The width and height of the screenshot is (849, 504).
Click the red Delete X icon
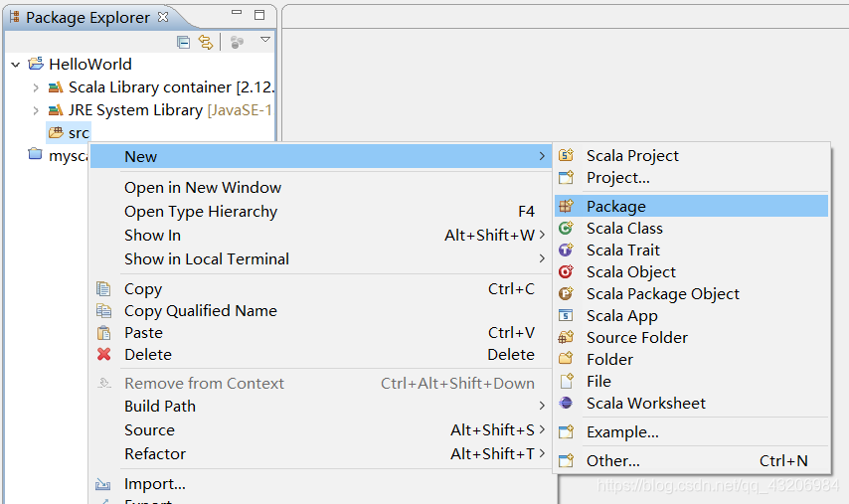click(x=104, y=354)
